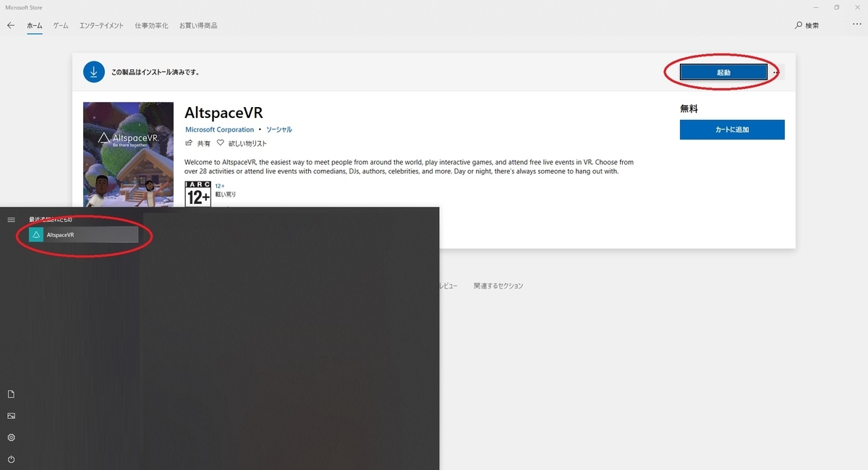Open Pictures icon in Start menu sidebar
Viewport: 868px width, 470px height.
(11, 416)
